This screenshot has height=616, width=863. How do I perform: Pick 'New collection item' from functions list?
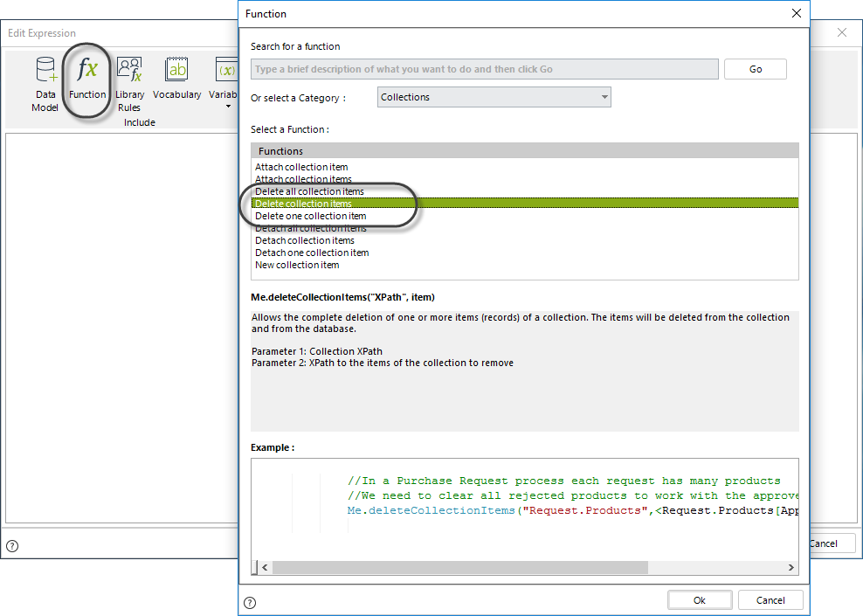coord(297,265)
